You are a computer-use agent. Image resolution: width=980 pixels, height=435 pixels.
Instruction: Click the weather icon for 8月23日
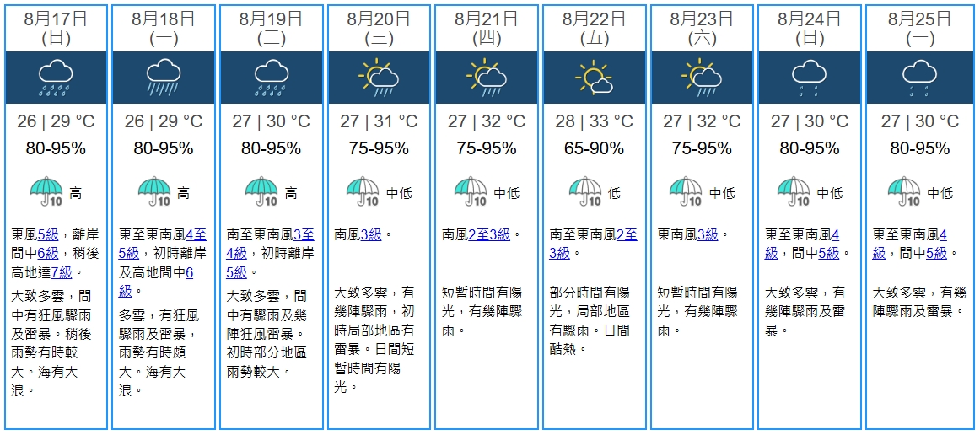pyautogui.click(x=703, y=77)
